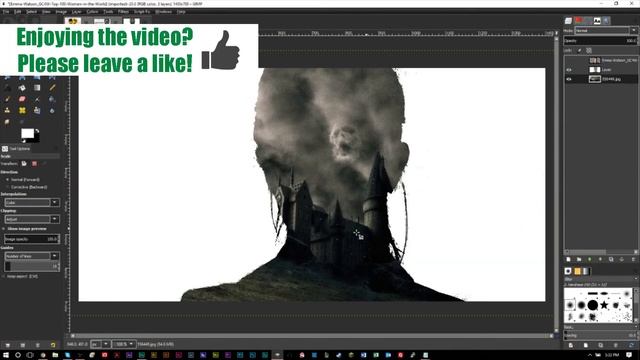Screen dimensions: 640x360
Task: Select the Text tool in toolbox
Action: [x=7, y=88]
